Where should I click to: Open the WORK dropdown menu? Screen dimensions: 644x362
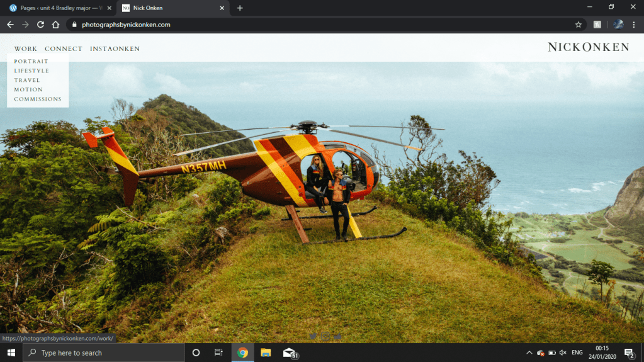pos(26,48)
